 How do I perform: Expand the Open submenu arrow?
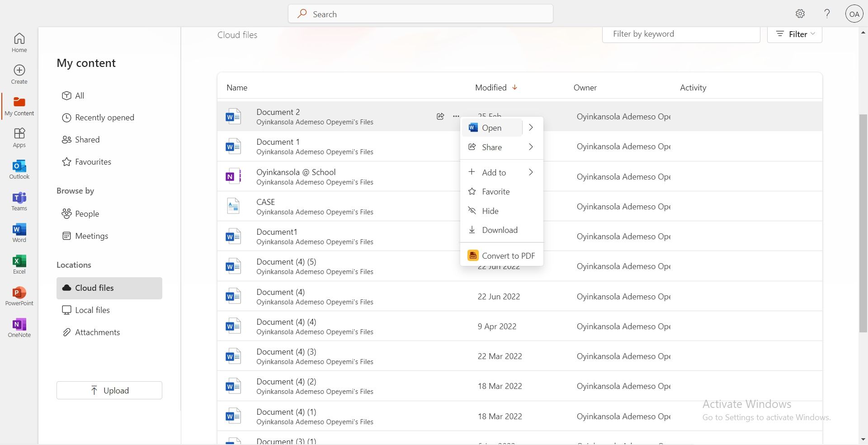[x=531, y=128]
